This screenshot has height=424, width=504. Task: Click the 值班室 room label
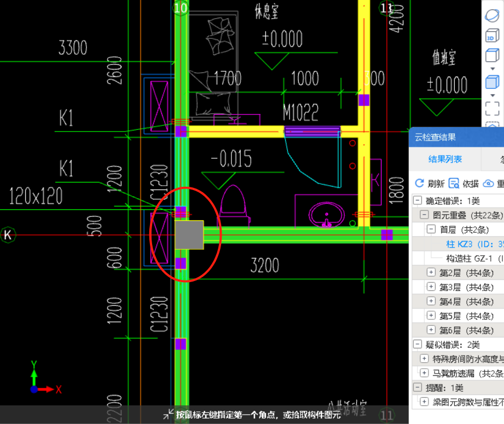coord(444,58)
